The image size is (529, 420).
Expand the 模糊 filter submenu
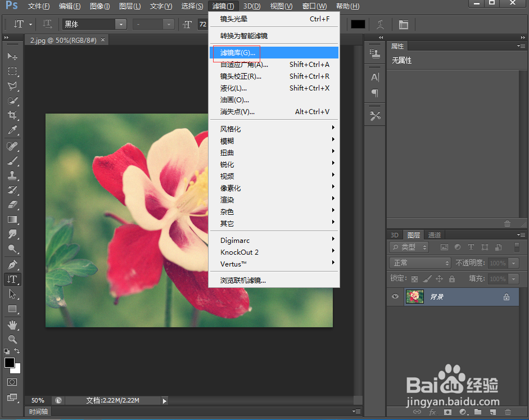274,141
